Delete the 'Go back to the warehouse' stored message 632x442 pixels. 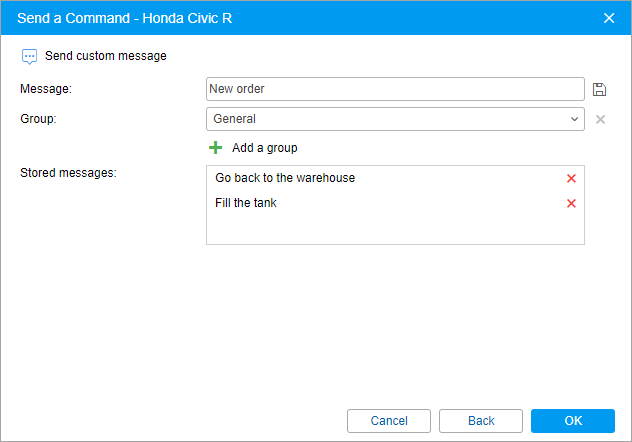click(571, 178)
